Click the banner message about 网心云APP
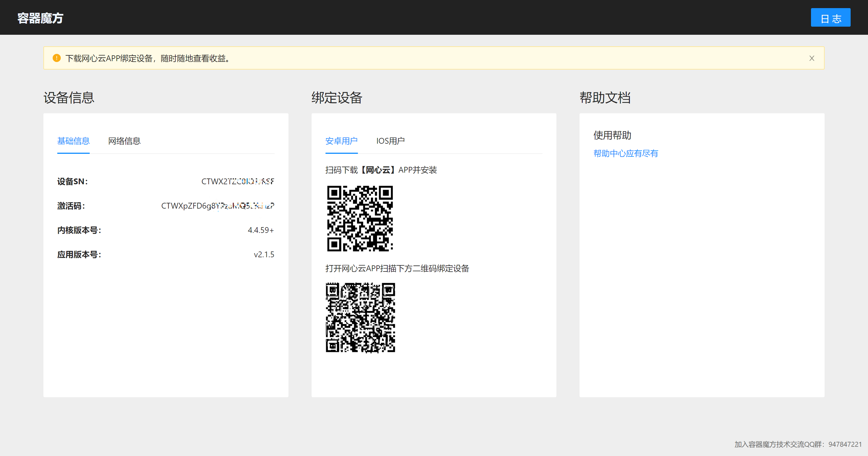 148,58
